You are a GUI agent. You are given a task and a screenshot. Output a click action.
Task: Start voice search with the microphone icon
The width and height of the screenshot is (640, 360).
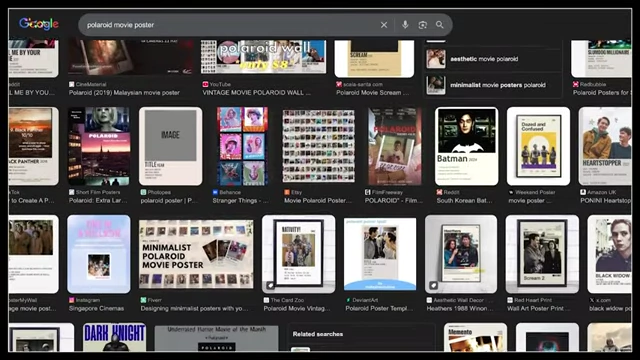405,25
